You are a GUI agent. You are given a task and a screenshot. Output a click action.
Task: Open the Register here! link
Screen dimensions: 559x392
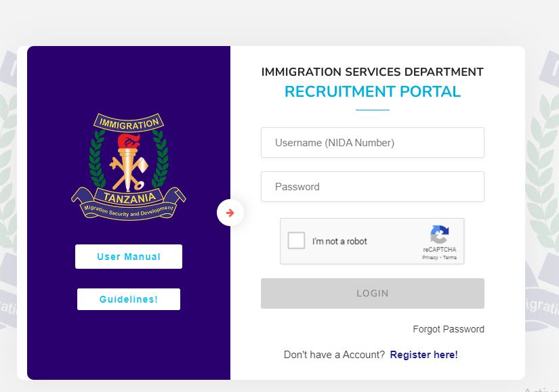pos(423,355)
